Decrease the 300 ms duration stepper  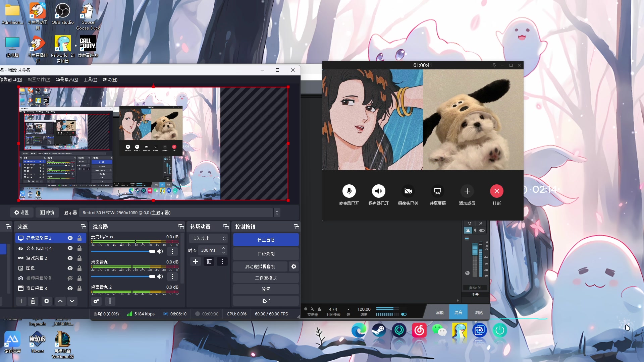pos(224,252)
